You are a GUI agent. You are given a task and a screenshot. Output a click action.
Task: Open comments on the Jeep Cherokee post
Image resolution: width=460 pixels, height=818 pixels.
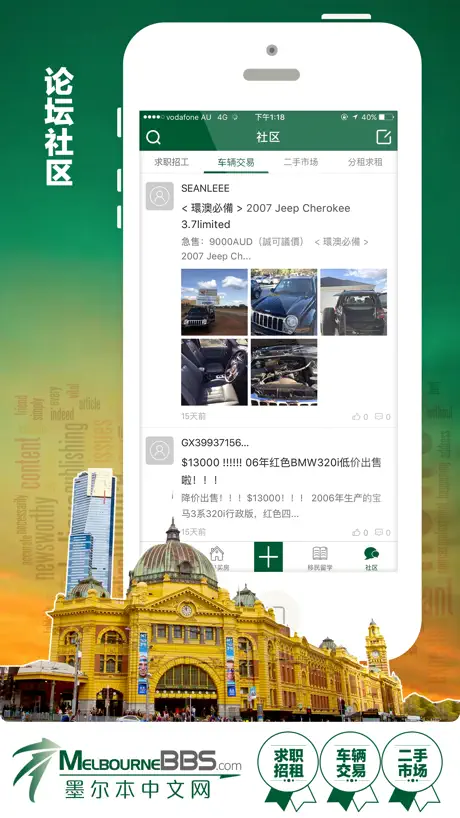point(383,417)
